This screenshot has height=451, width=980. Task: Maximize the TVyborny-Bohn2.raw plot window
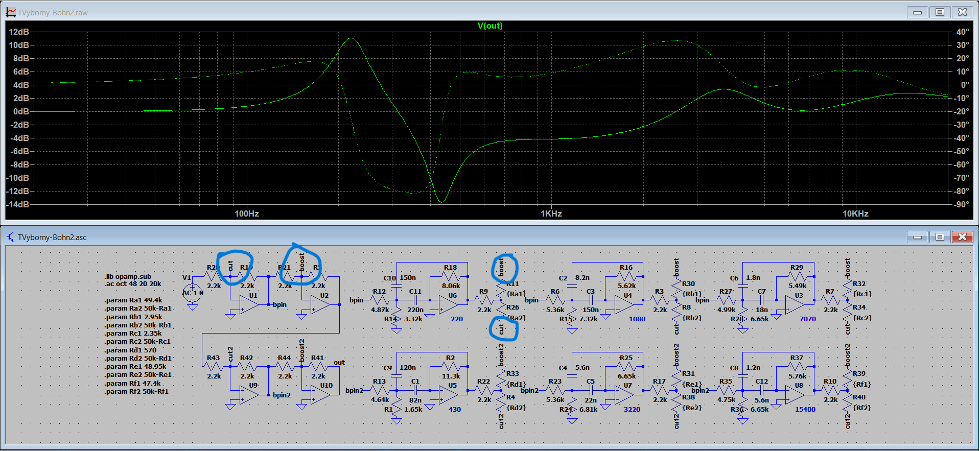[x=940, y=12]
